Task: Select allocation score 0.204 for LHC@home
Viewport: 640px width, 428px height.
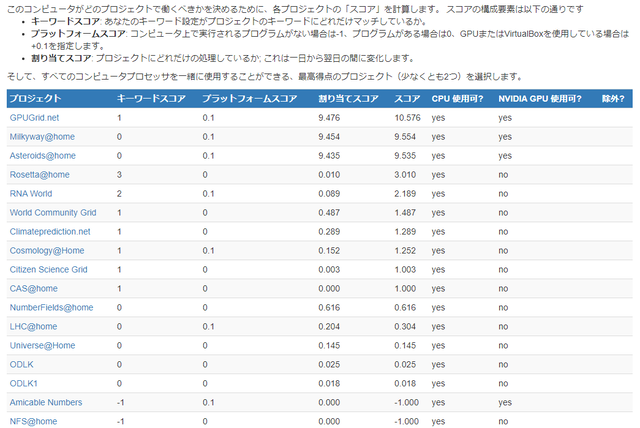Action: click(329, 326)
